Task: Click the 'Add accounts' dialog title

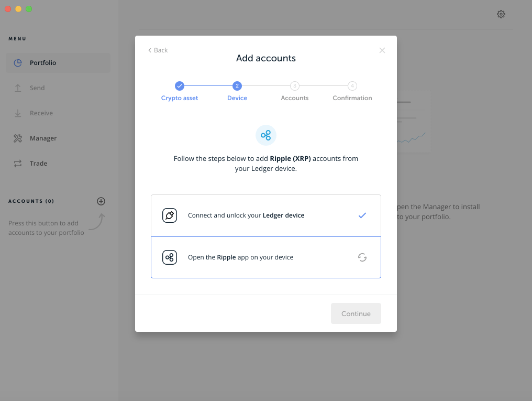Action: coord(265,58)
